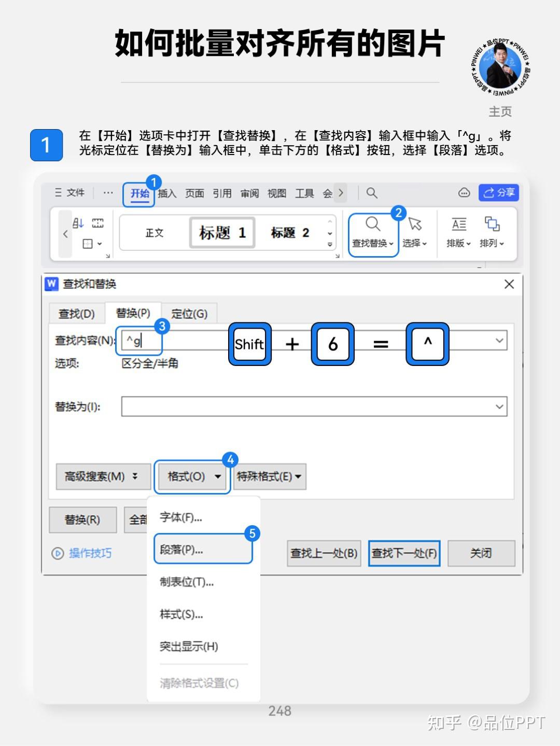This screenshot has width=560, height=746.
Task: Click the 关闭 button
Action: pyautogui.click(x=481, y=554)
